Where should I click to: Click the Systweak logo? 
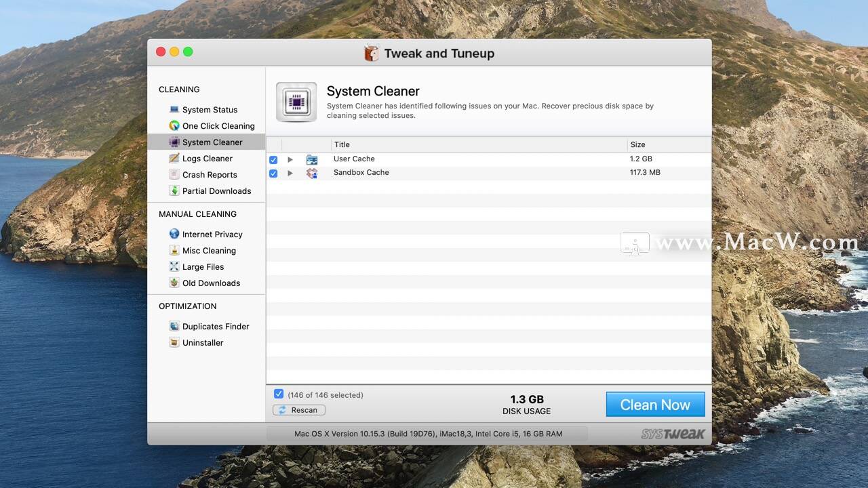pos(673,434)
